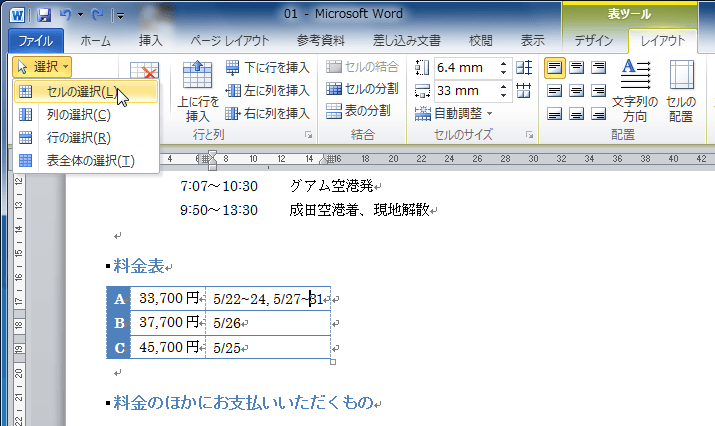This screenshot has width=715, height=426.
Task: Open the ページ レイアウト tab
Action: pyautogui.click(x=229, y=41)
